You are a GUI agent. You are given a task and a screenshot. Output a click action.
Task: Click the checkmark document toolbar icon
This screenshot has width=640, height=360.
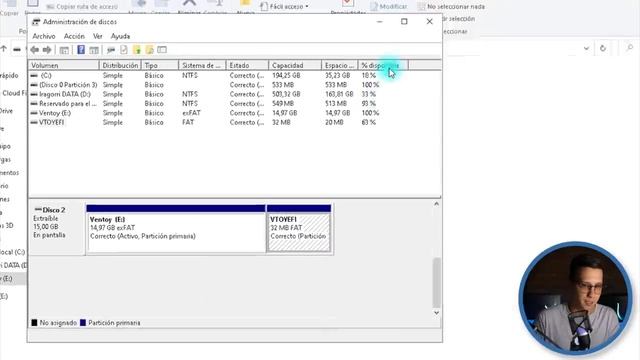coord(124,50)
